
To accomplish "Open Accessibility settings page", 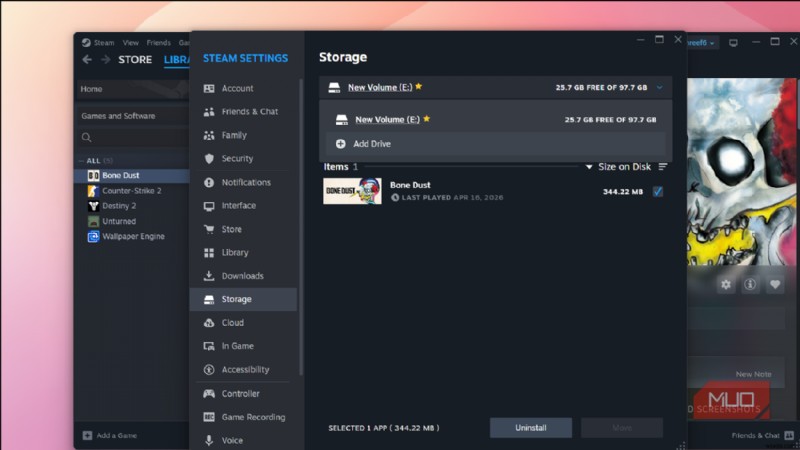I will (x=245, y=370).
